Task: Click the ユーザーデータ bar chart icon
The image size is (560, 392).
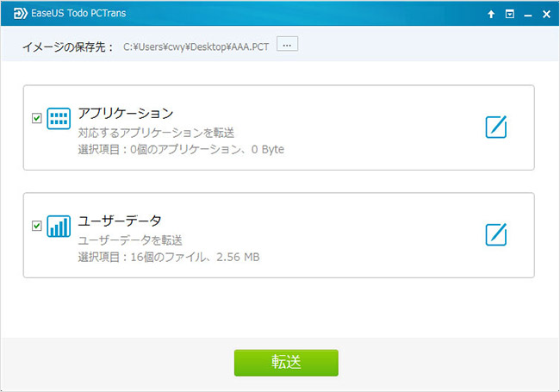Action: pos(59,227)
